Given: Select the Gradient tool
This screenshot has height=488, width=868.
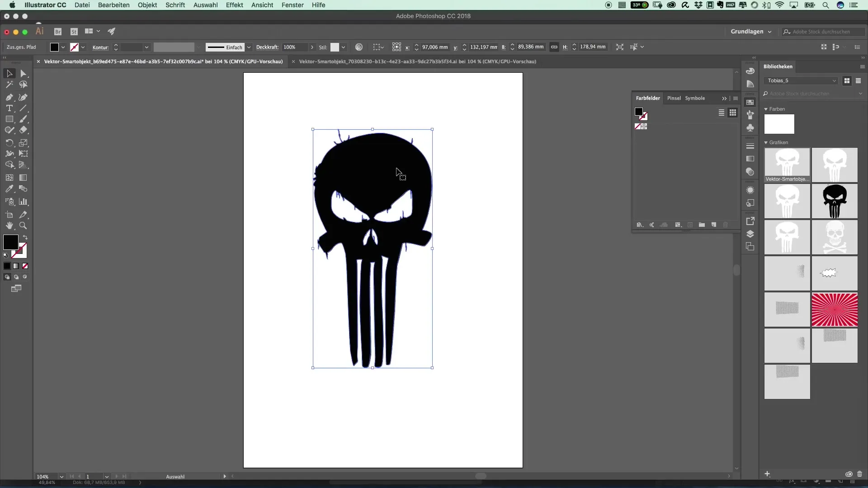Looking at the screenshot, I should click(24, 178).
